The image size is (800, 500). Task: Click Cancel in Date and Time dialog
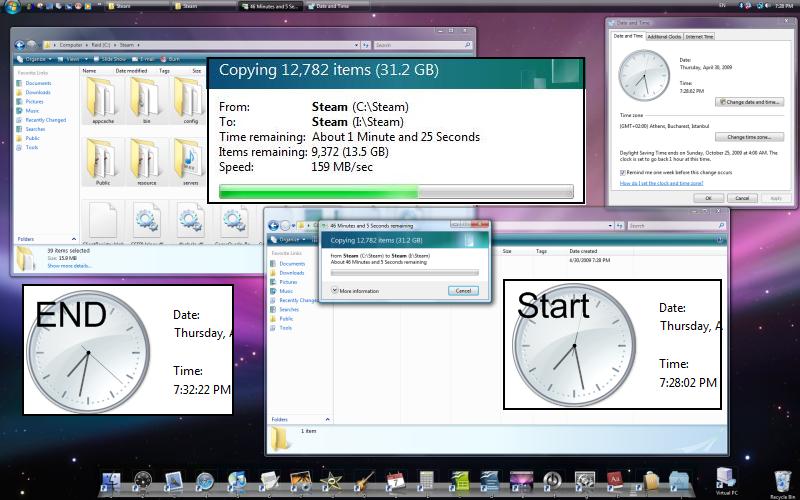tap(742, 198)
